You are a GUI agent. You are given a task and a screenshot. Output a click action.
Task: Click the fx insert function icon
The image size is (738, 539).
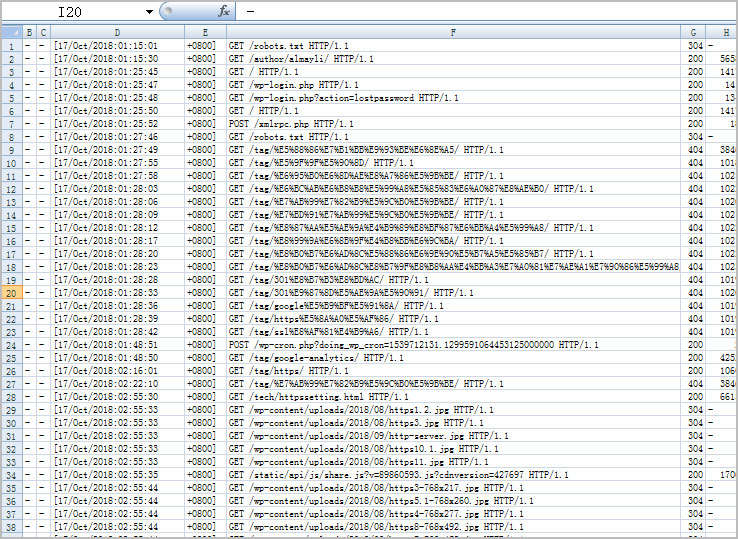[223, 11]
